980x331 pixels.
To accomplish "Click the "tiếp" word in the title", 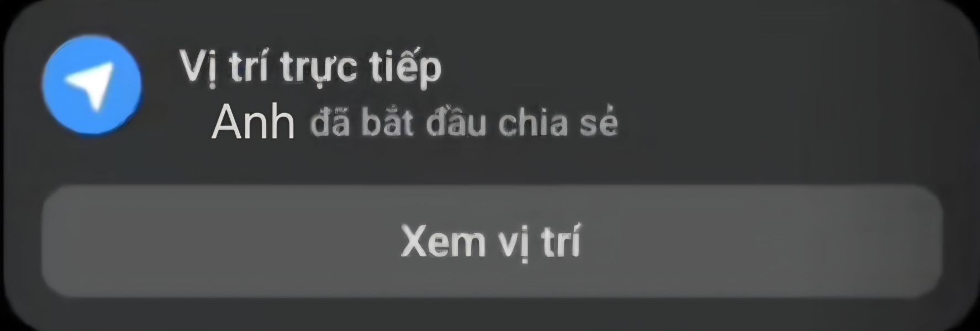I will coord(406,70).
